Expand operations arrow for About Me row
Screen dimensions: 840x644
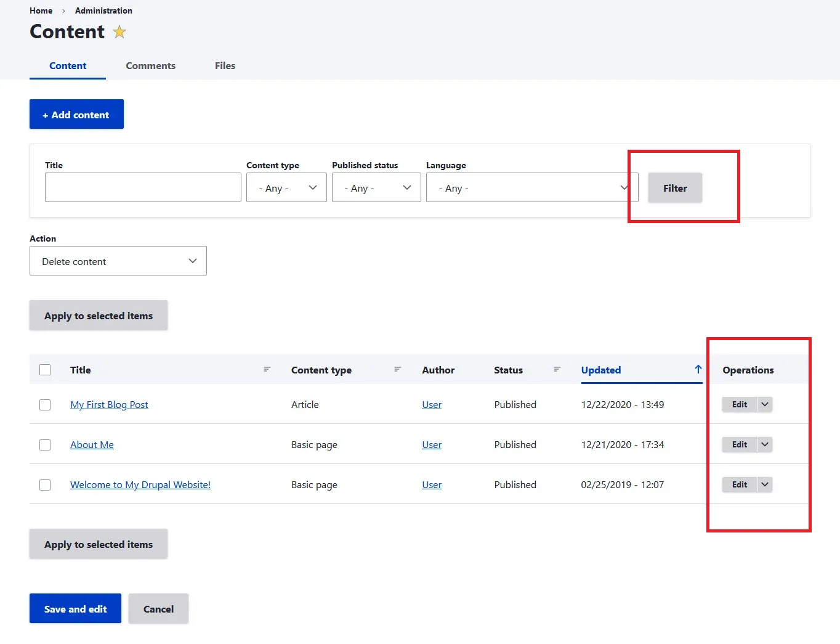[x=764, y=444]
